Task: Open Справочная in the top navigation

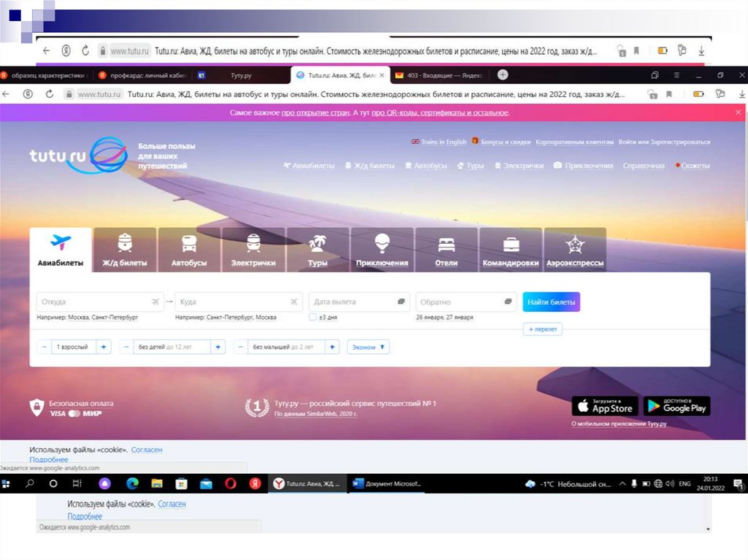Action: [x=644, y=166]
